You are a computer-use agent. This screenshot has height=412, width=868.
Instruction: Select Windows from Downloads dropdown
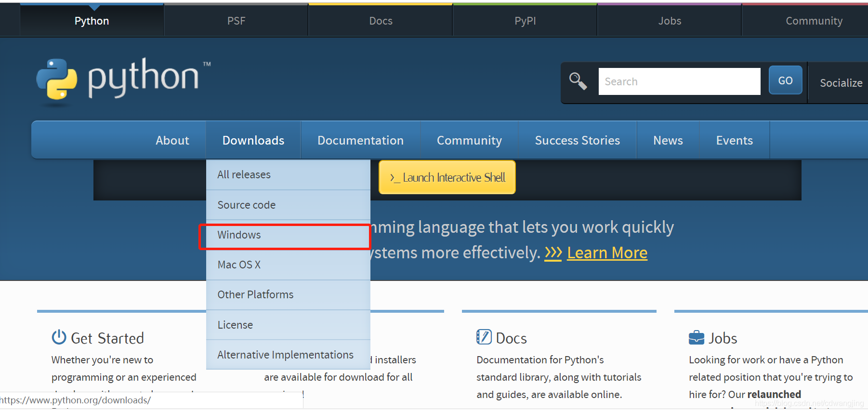coord(288,235)
